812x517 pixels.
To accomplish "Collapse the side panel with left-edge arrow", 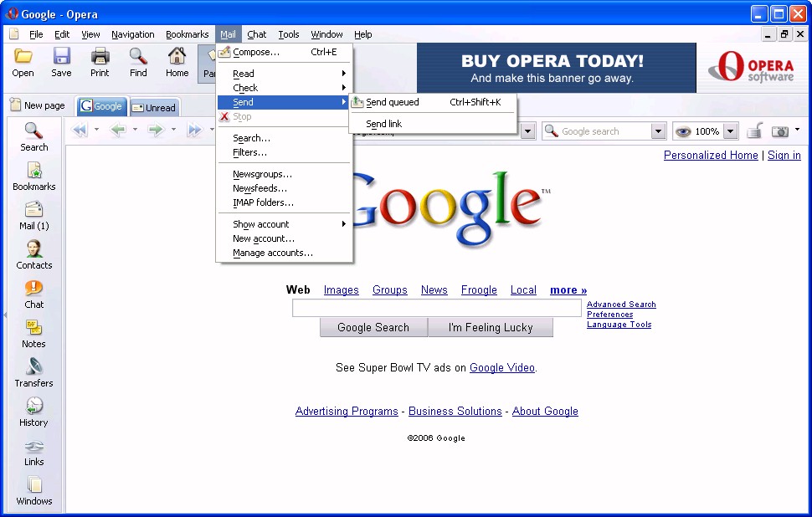I will 5,315.
